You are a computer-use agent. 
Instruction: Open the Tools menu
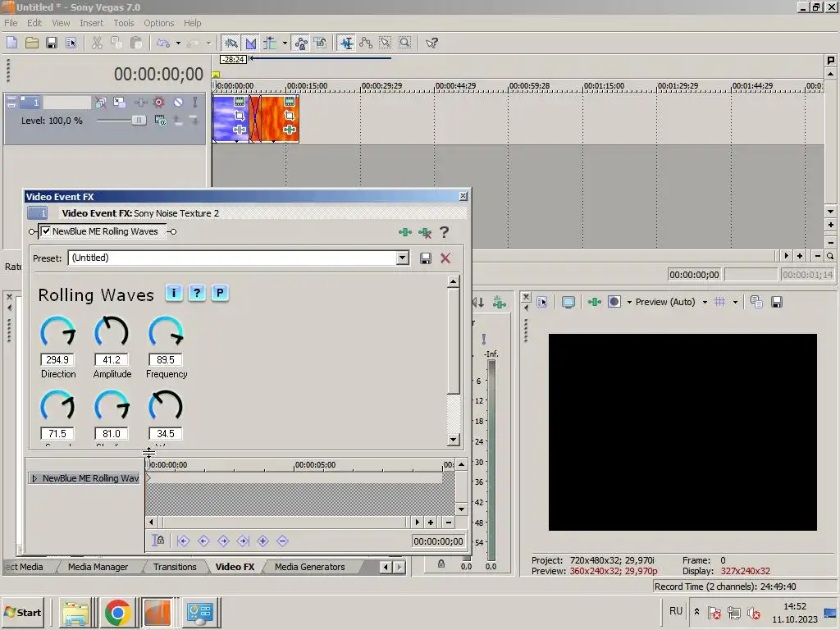coord(123,23)
